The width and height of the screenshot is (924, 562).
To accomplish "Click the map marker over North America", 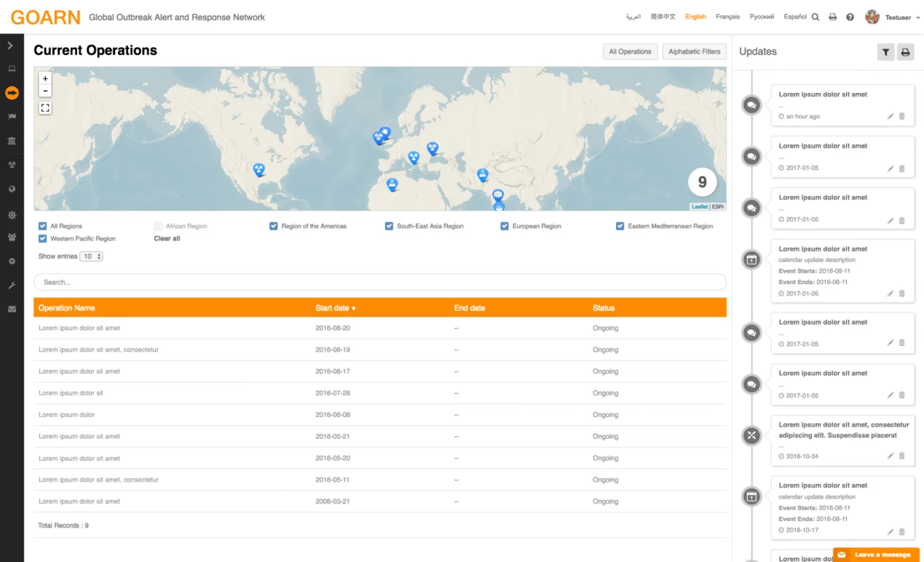I will click(x=259, y=169).
